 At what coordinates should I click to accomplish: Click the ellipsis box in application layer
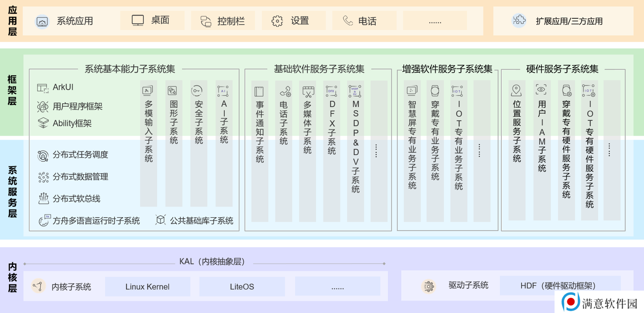(435, 21)
